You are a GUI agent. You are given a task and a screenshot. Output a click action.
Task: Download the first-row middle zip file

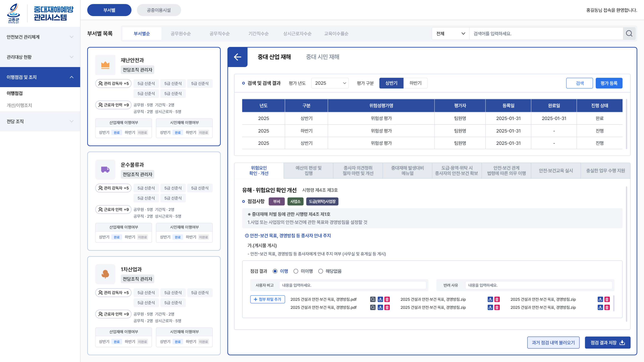490,299
